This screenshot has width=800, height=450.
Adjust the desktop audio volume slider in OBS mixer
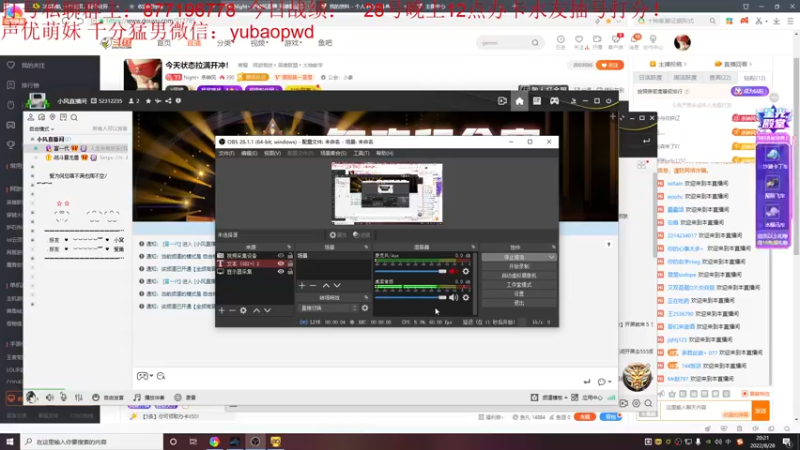point(411,297)
